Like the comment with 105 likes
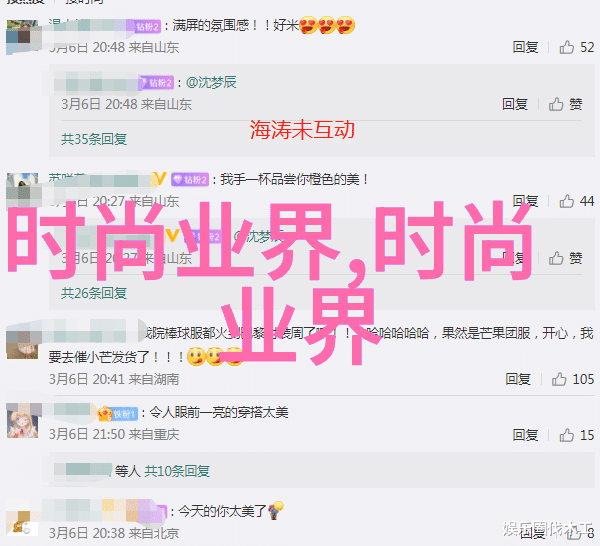This screenshot has height=546, width=600. [572, 379]
